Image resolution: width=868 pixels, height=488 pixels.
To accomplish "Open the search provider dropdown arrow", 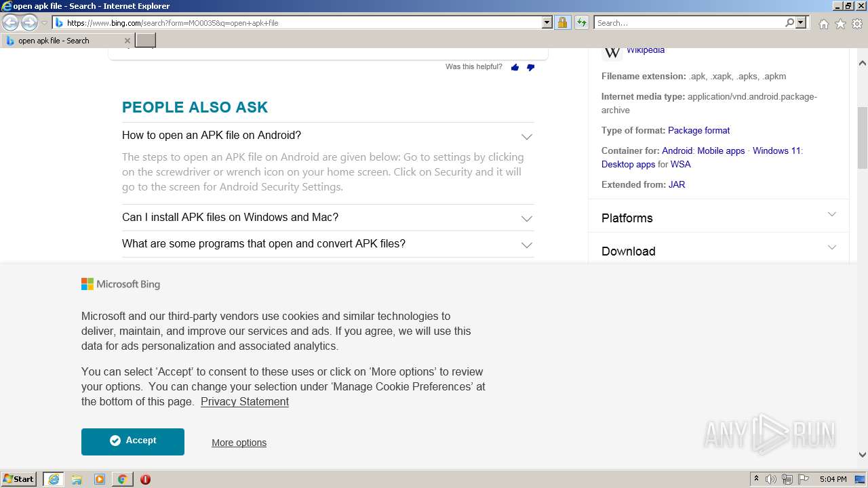I will (x=801, y=23).
